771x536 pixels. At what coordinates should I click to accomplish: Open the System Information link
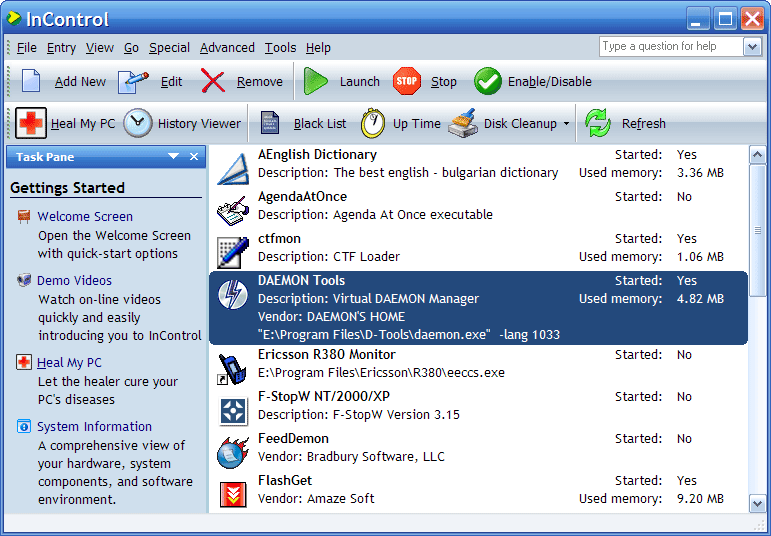(94, 426)
